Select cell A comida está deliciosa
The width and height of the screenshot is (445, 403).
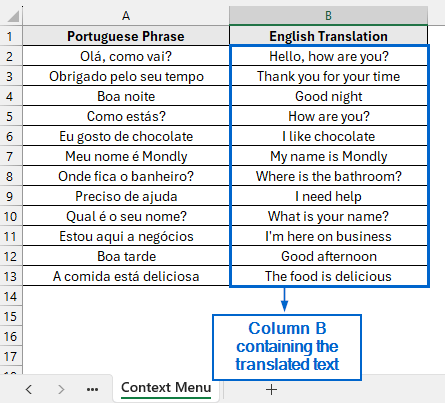[x=126, y=276]
